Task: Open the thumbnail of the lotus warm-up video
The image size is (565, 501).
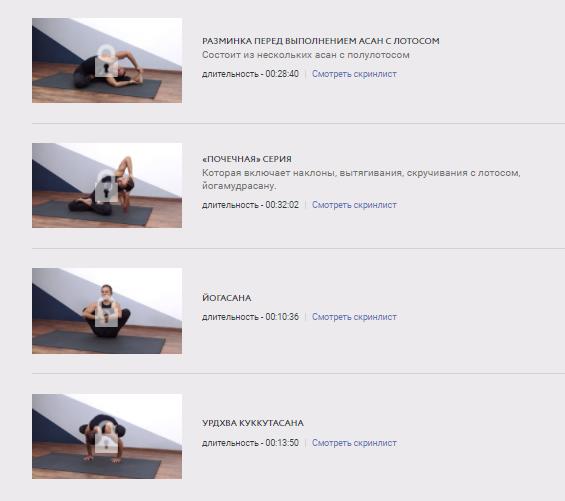Action: (107, 61)
